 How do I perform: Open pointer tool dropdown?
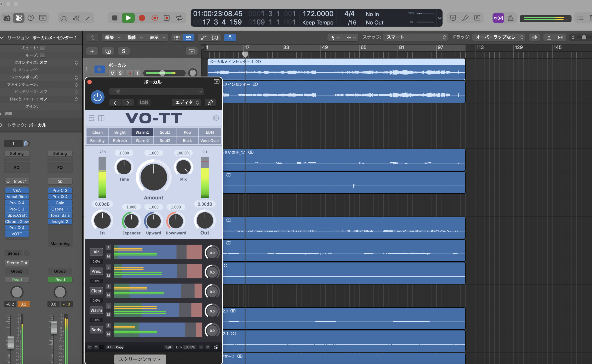[335, 37]
